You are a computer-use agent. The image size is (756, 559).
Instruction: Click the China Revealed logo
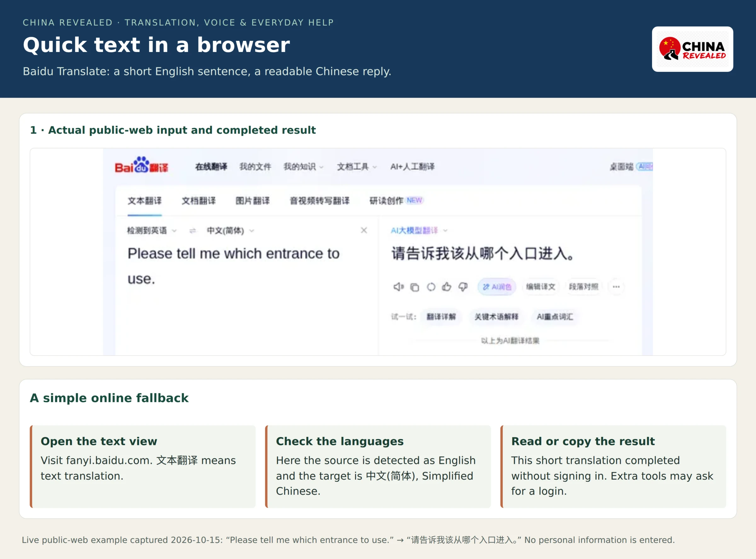[692, 49]
